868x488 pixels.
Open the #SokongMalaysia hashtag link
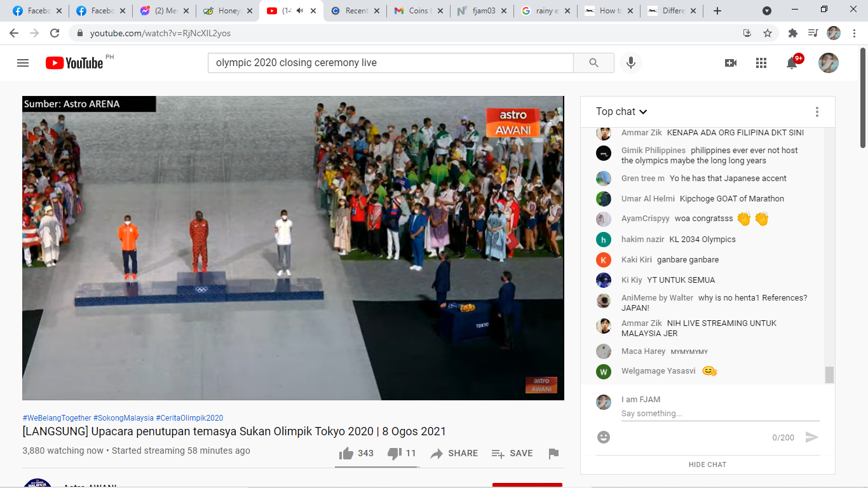[123, 418]
